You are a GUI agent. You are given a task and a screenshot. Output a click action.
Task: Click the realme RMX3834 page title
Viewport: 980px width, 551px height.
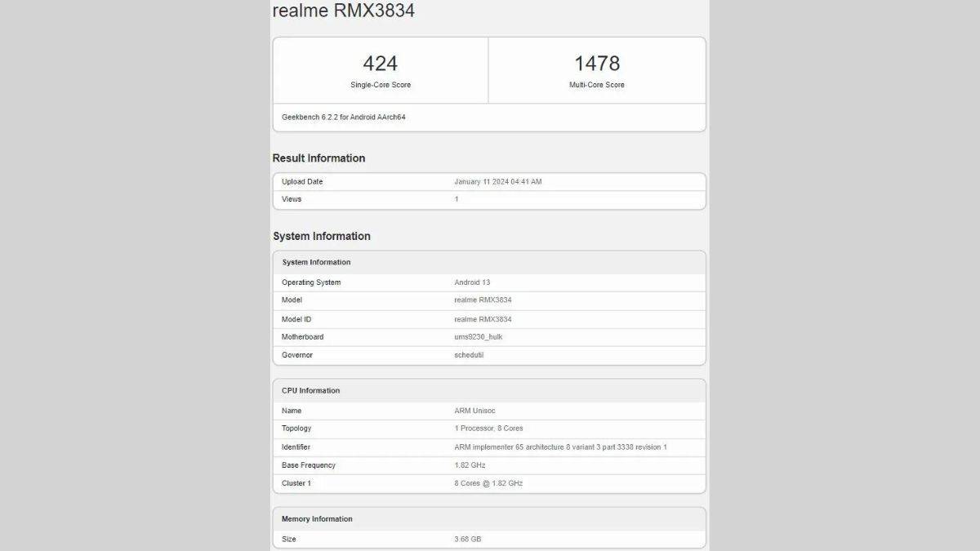point(343,11)
